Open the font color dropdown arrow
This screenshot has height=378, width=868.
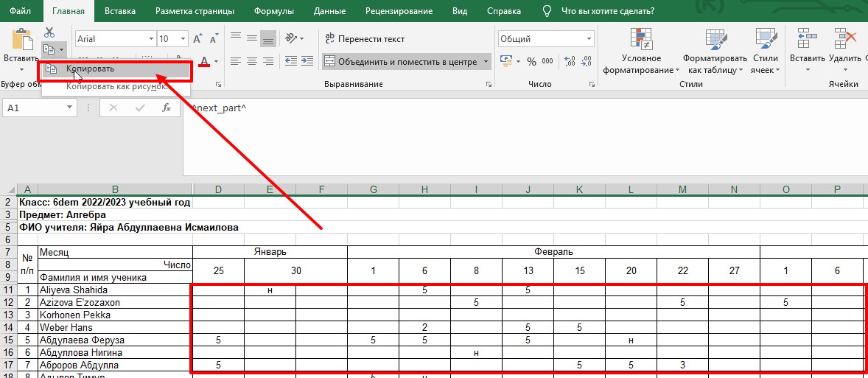click(217, 61)
